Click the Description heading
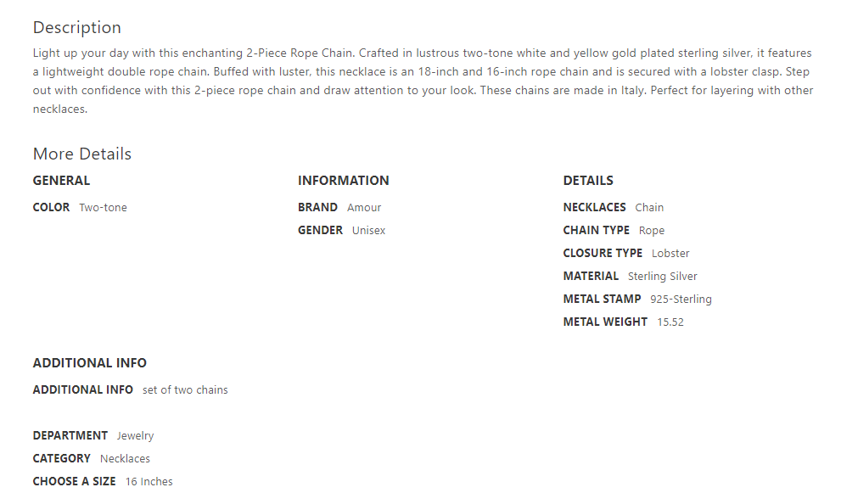The image size is (841, 504). (77, 28)
